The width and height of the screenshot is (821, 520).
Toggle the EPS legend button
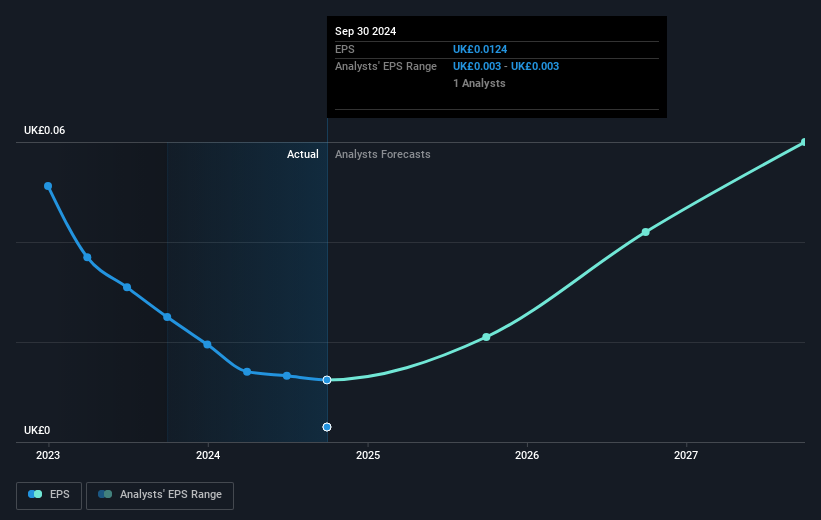click(49, 495)
